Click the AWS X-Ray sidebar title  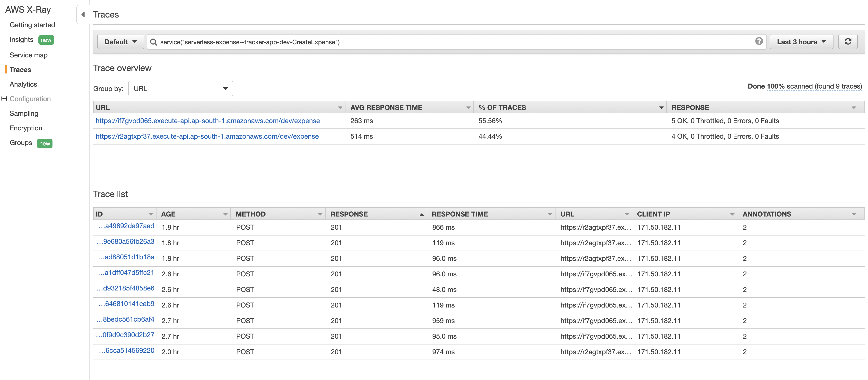tap(28, 9)
